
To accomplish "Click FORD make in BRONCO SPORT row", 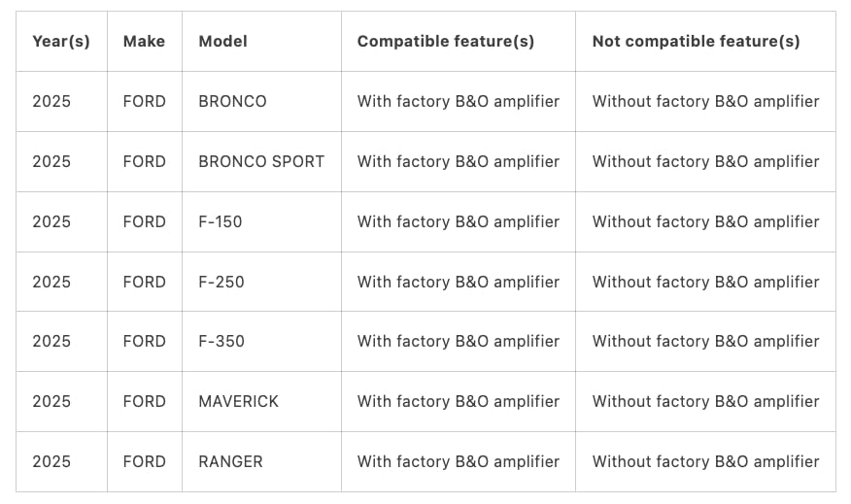I will (x=144, y=161).
